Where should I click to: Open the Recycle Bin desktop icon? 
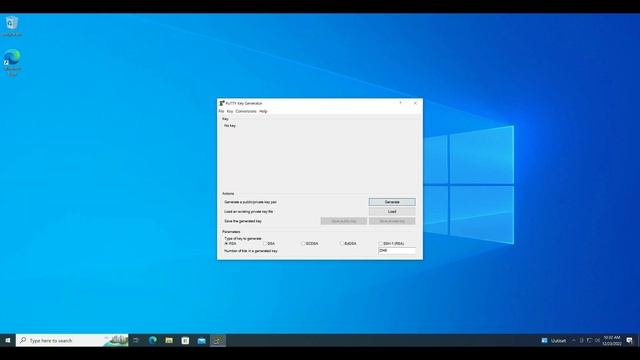pyautogui.click(x=12, y=26)
